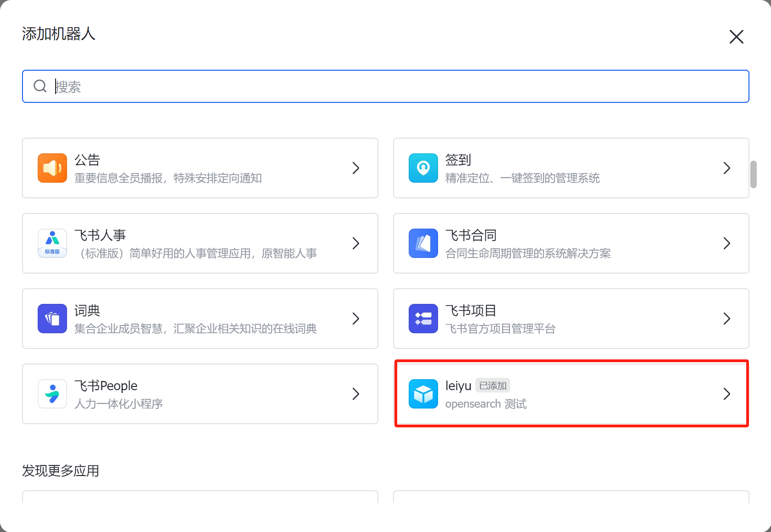The image size is (771, 532).
Task: Select the 飞书人事 bot title
Action: (100, 235)
